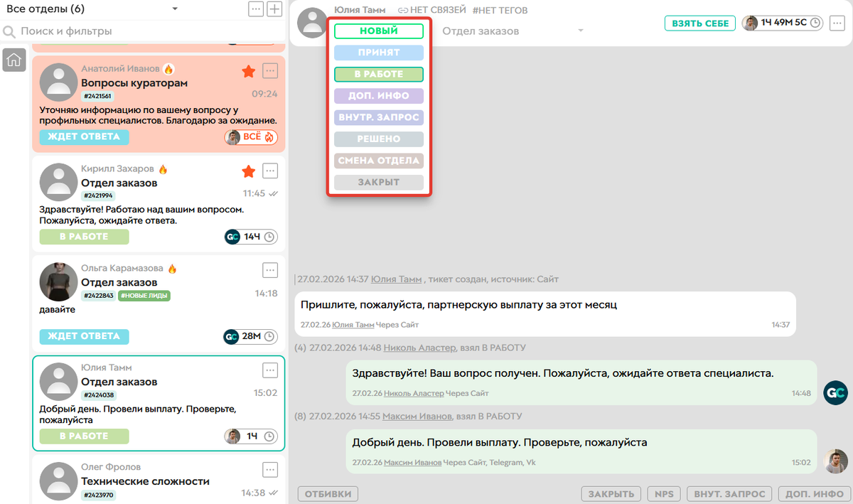Click the НЕТ СВЯЗЕЙ link in header
The image size is (853, 504).
click(x=432, y=10)
